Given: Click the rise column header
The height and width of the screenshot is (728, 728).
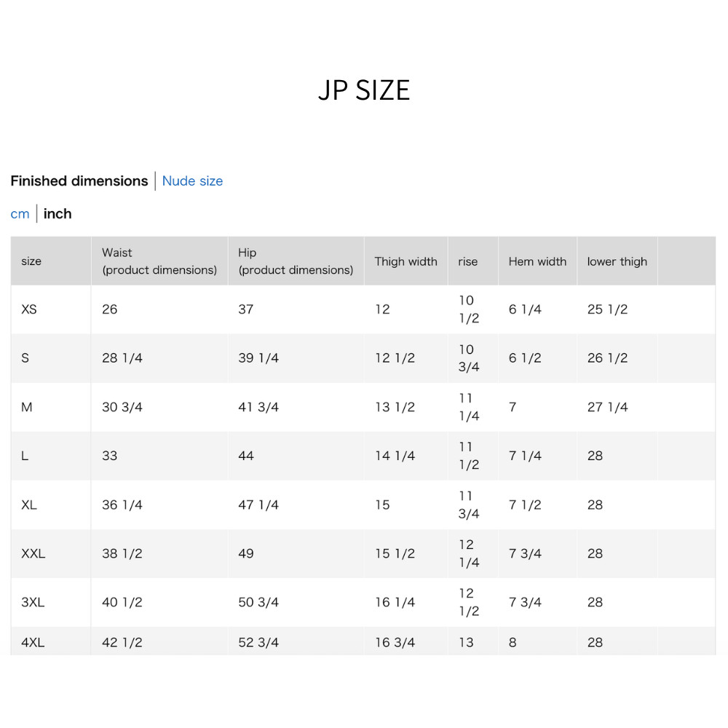Looking at the screenshot, I should (x=467, y=262).
